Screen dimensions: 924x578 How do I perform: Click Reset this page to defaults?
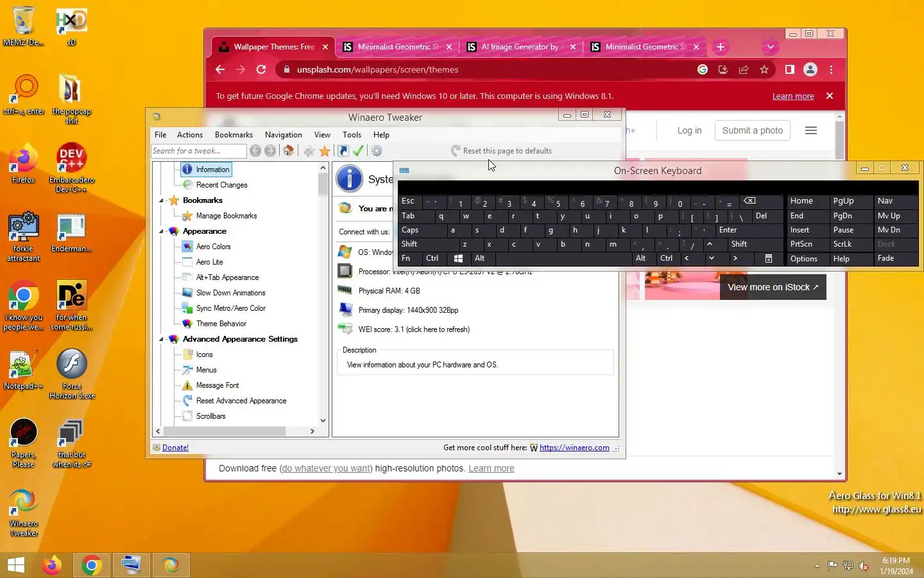(x=501, y=151)
